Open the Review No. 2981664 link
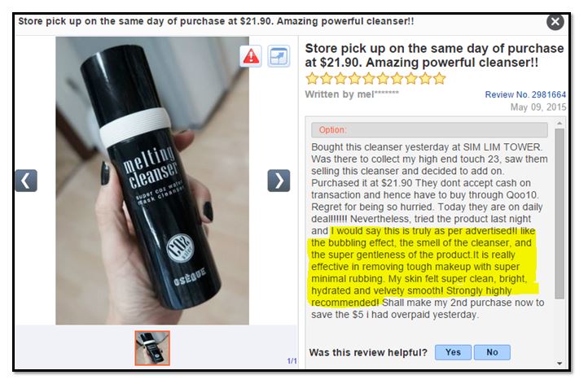The image size is (588, 388). click(525, 94)
